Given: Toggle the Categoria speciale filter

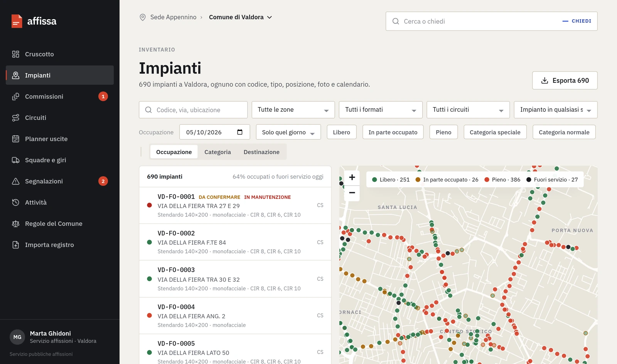Looking at the screenshot, I should (x=495, y=132).
